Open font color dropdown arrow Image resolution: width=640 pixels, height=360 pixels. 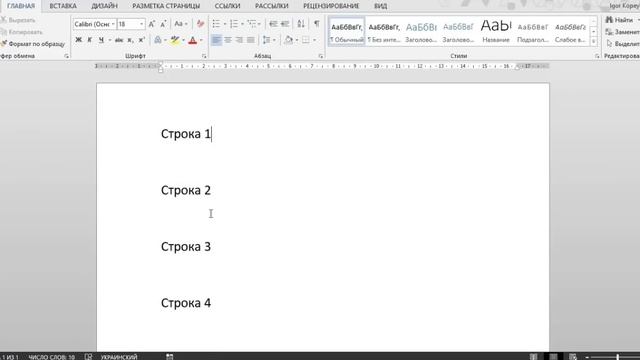click(201, 40)
